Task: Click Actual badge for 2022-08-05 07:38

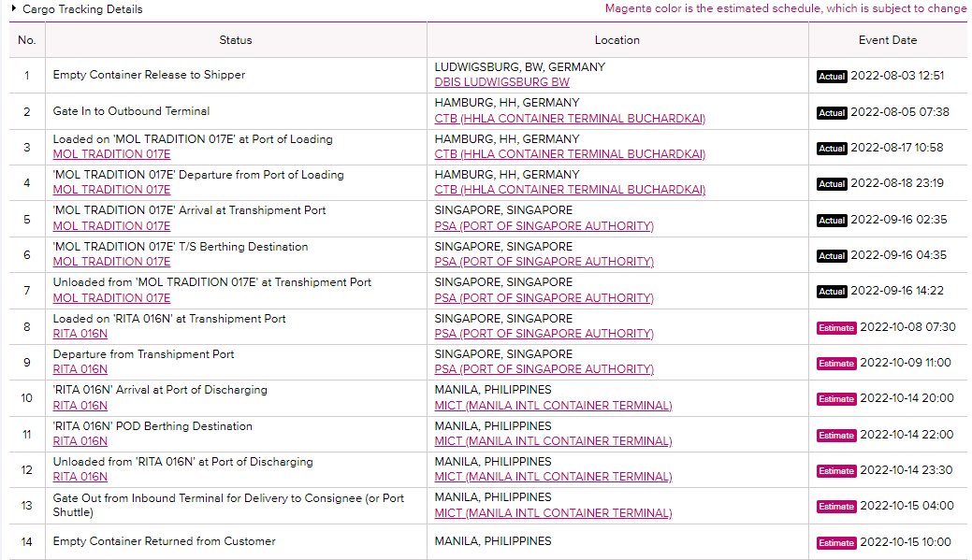Action: (x=832, y=113)
